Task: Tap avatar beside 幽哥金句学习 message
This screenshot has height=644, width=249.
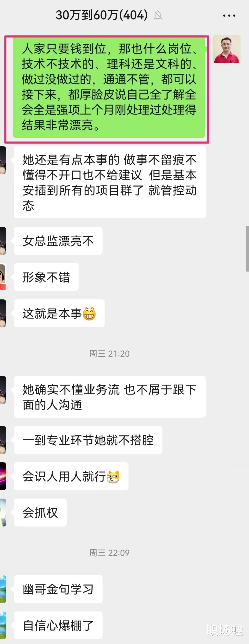Action: point(3,589)
